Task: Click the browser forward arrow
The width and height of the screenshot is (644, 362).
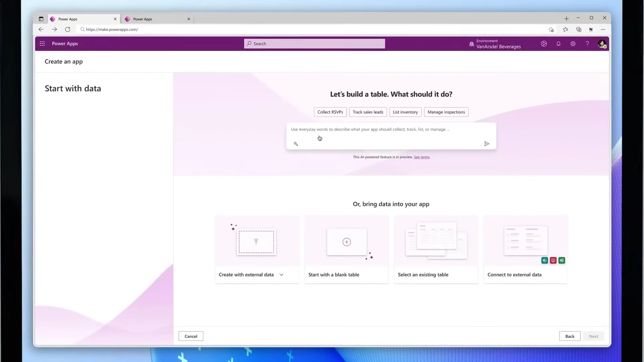Action: point(54,29)
